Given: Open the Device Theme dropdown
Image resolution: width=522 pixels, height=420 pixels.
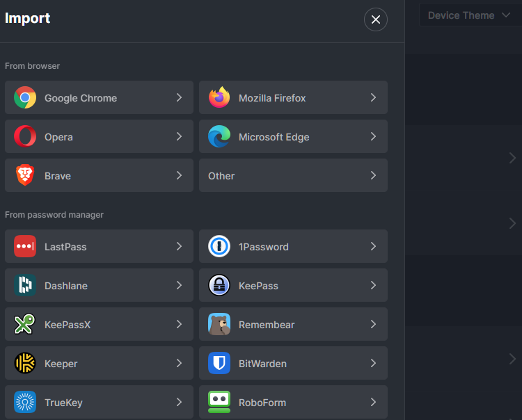Looking at the screenshot, I should 470,15.
